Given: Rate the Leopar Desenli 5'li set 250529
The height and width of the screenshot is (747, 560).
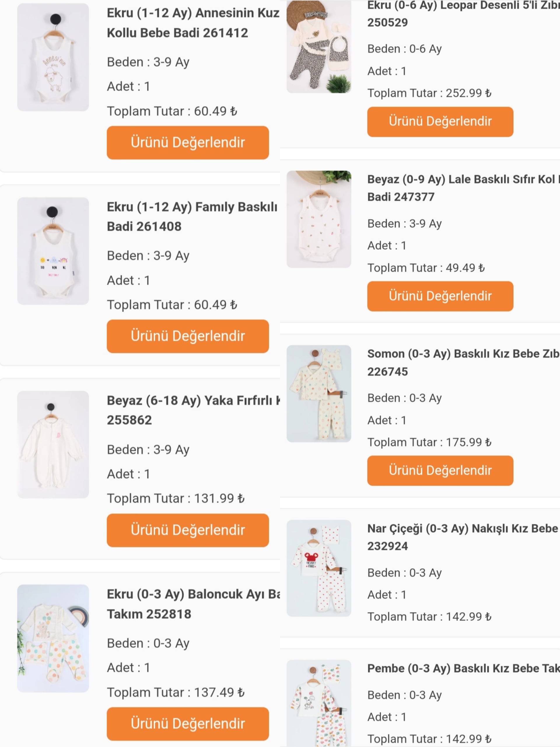Looking at the screenshot, I should pos(440,122).
